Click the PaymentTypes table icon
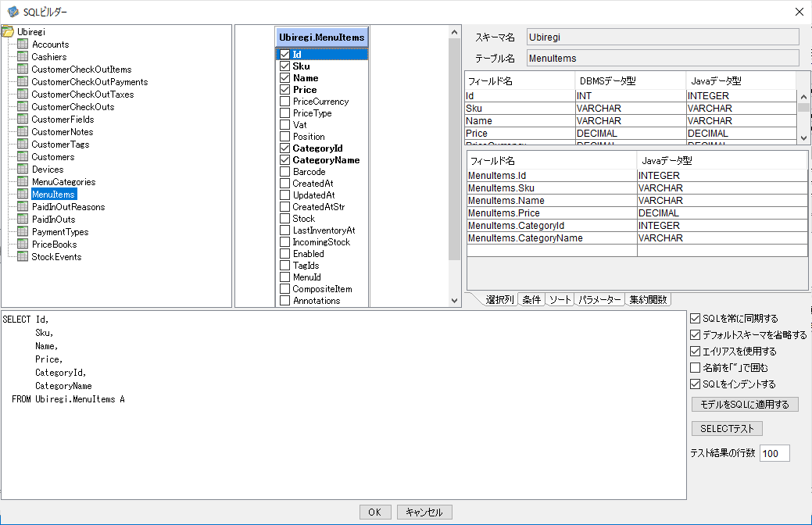 [23, 231]
